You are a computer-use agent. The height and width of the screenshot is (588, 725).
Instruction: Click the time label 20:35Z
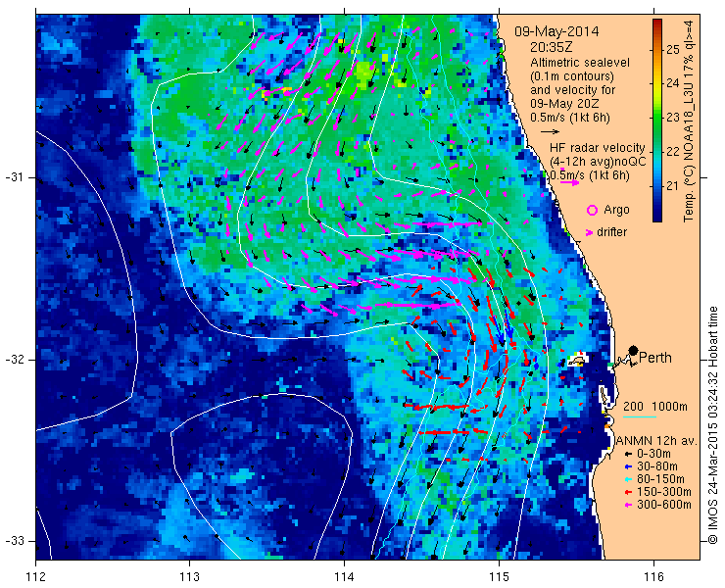550,47
